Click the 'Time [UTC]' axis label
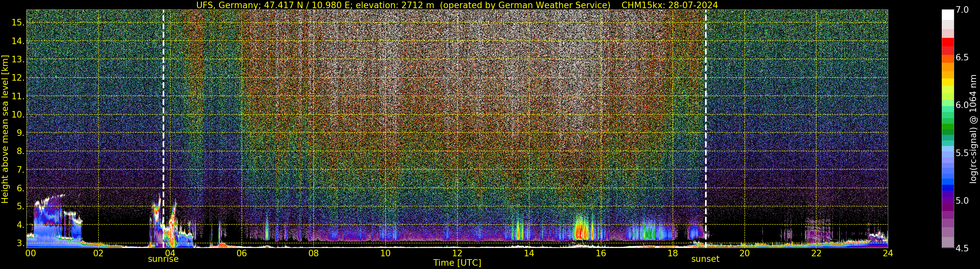980x269 pixels. (457, 263)
